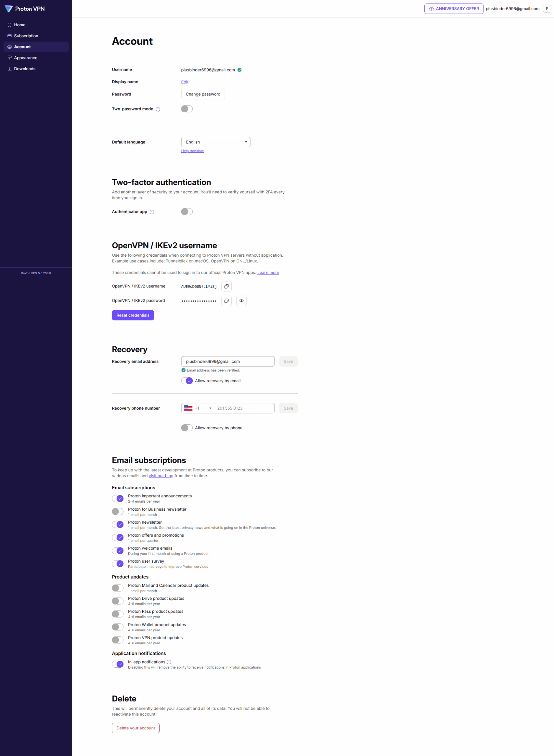
Task: Click the gift icon in Anniversary Offer
Action: (431, 9)
